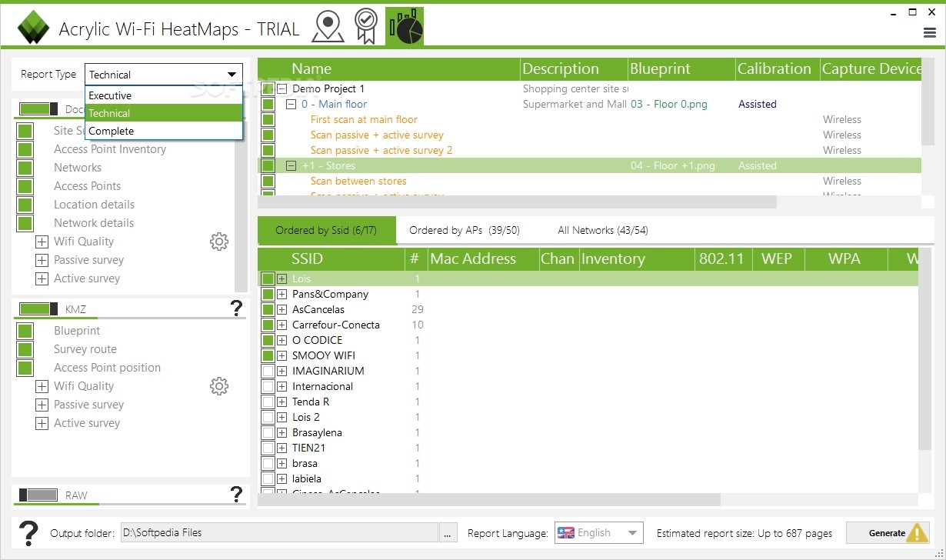Collapse the 0 - Main floor node
Viewport: 946px width, 560px height.
(291, 104)
